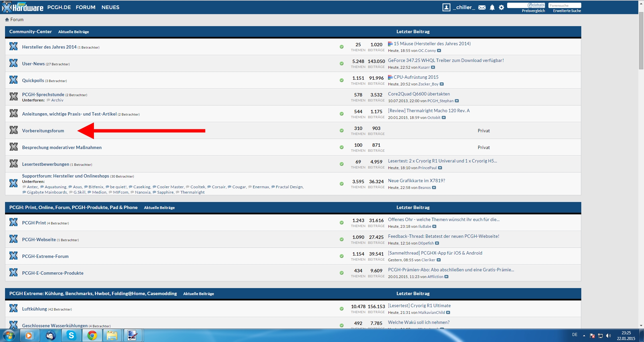644x342 pixels.
Task: Open the be quiet! subforum link
Action: tap(118, 187)
